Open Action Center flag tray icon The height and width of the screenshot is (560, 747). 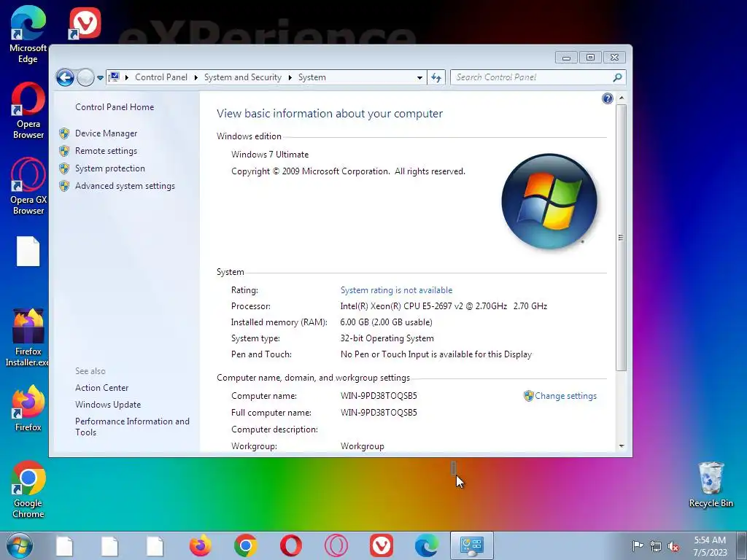click(x=638, y=545)
